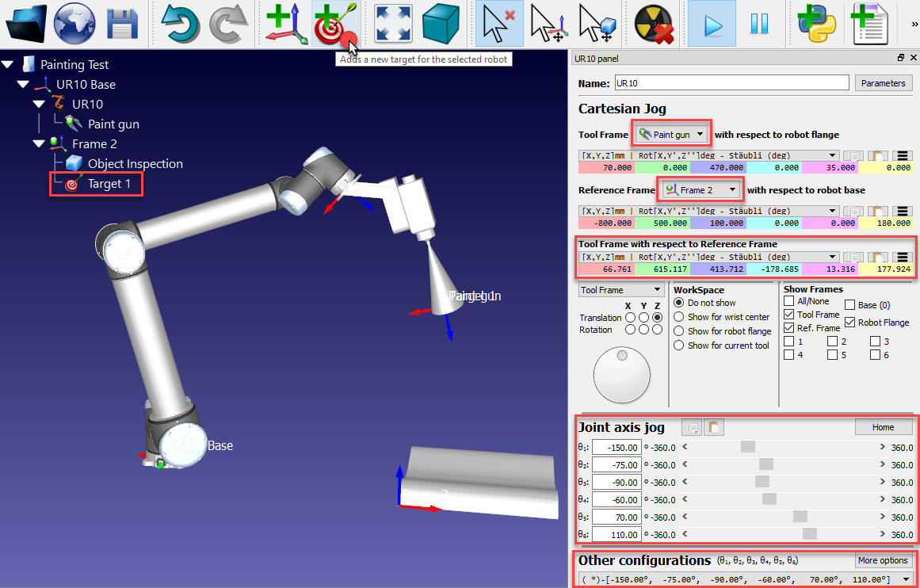Pause the simulation
The width and height of the screenshot is (920, 588).
759,24
